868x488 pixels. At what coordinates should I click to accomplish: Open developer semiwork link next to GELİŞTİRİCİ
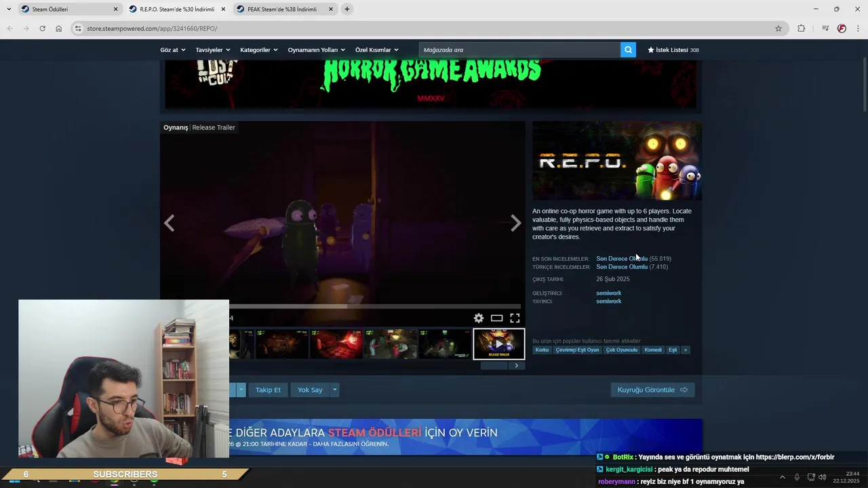(x=608, y=293)
